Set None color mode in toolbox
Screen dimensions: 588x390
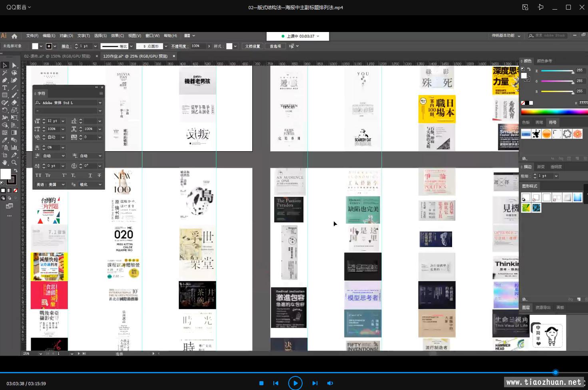15,190
